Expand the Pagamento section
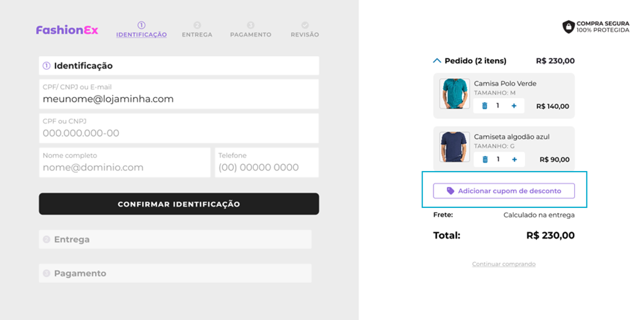This screenshot has width=644, height=320. point(175,273)
